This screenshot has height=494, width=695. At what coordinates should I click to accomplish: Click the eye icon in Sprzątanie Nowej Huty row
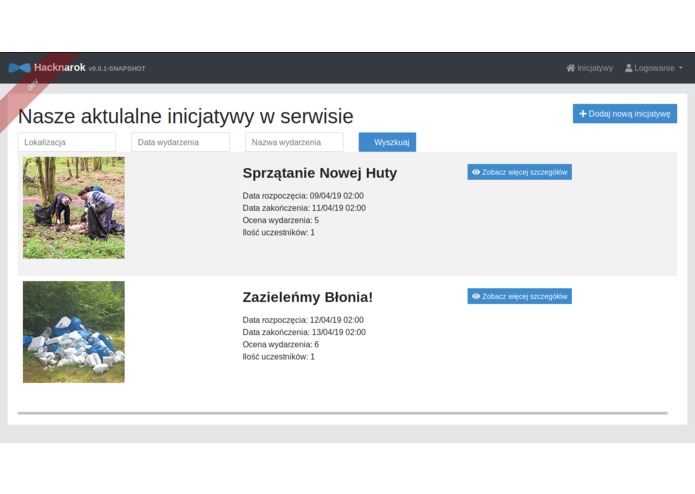pyautogui.click(x=476, y=172)
